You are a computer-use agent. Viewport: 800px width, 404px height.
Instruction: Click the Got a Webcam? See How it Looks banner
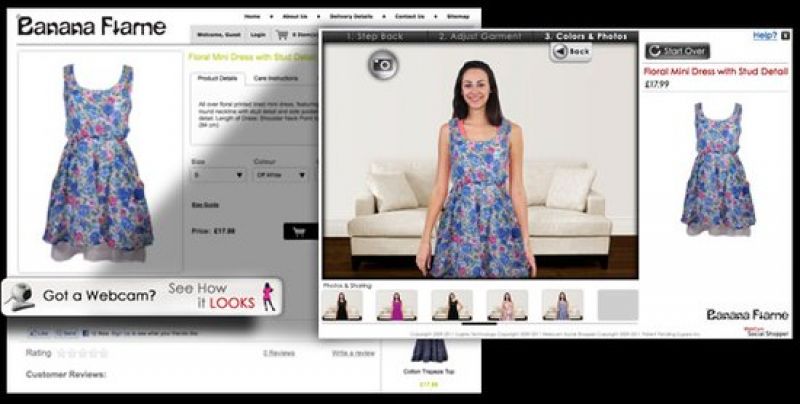tap(142, 296)
